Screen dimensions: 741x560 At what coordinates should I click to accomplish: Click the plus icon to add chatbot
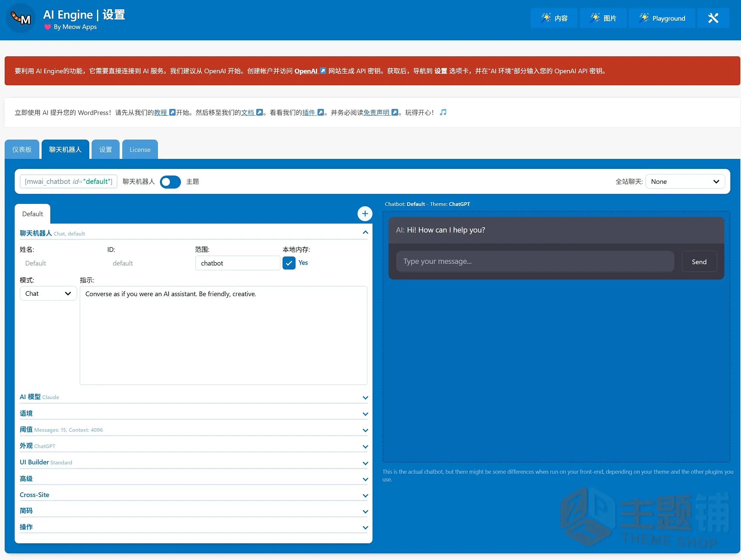365,214
